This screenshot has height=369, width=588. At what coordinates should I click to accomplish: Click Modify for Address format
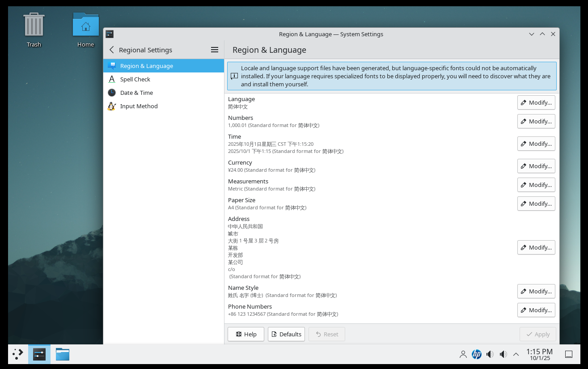(536, 247)
